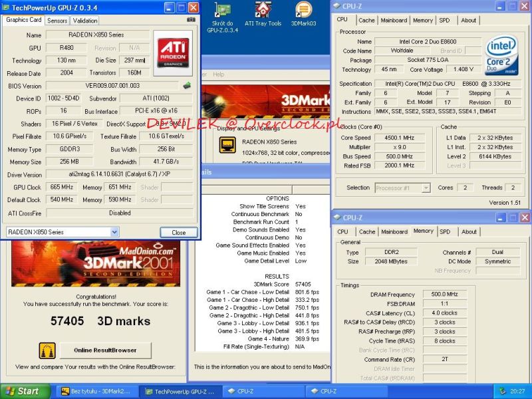The width and height of the screenshot is (532, 399).
Task: Open the Memory tab in top CPU-Z window
Action: tap(423, 21)
